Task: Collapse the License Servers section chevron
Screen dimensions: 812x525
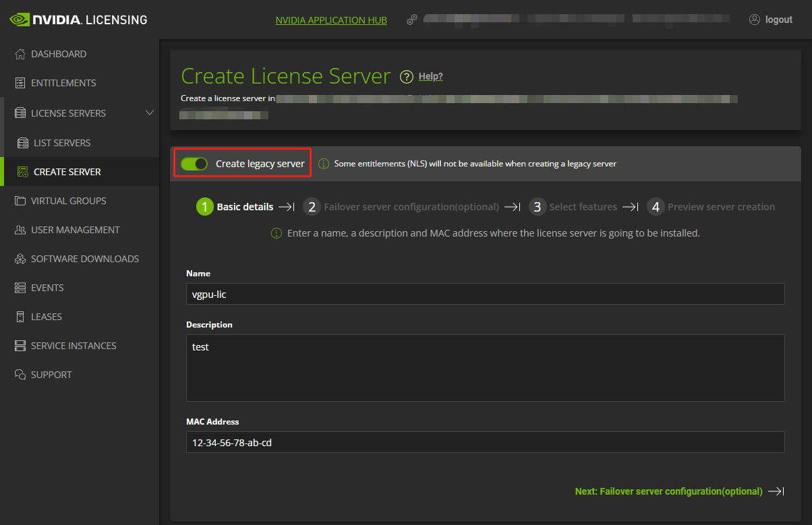Action: (150, 113)
